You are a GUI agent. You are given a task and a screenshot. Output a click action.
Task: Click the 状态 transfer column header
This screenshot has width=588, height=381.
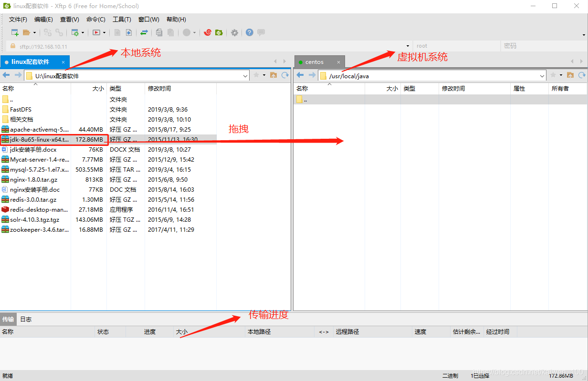coord(110,331)
